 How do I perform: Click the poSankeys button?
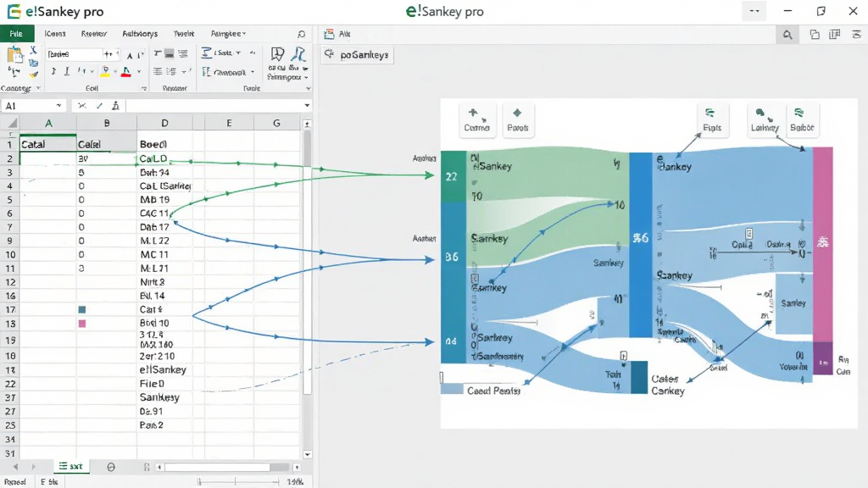(358, 55)
